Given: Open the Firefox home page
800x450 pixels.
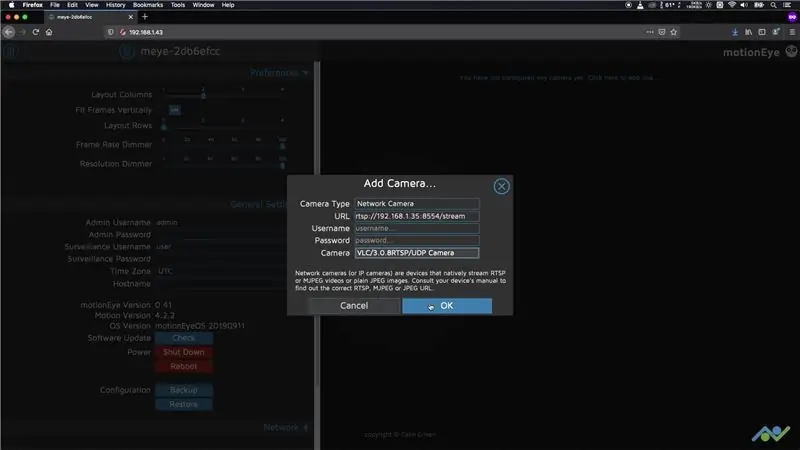Looking at the screenshot, I should coord(49,32).
